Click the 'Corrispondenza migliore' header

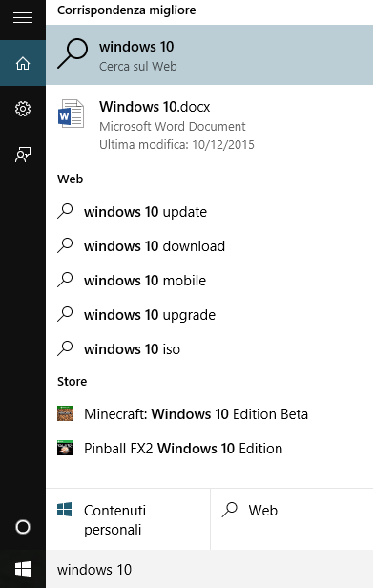tap(126, 10)
